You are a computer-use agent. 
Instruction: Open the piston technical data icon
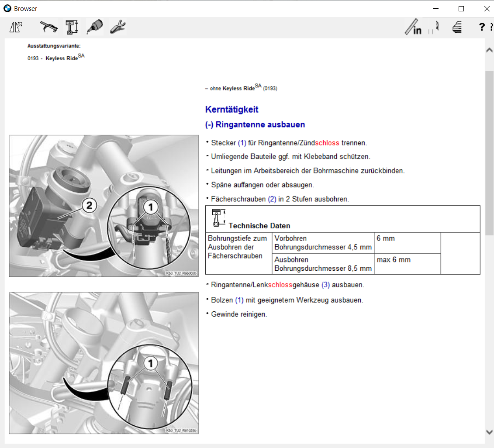point(72,27)
